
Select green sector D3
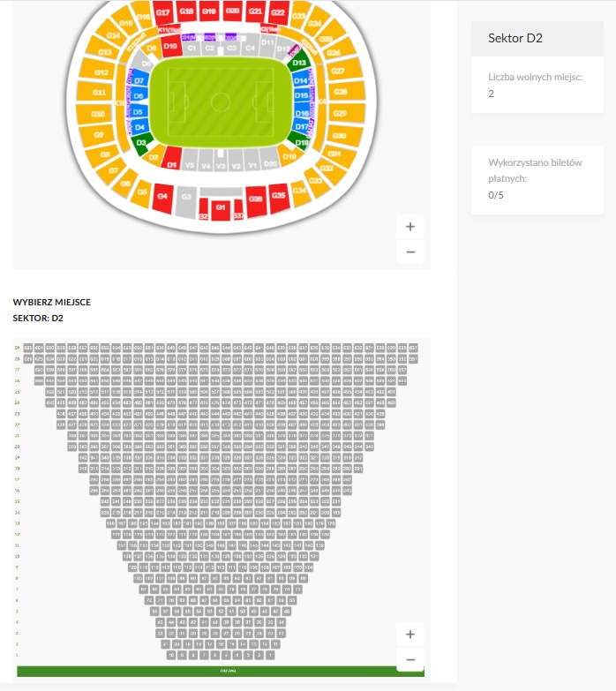point(141,143)
